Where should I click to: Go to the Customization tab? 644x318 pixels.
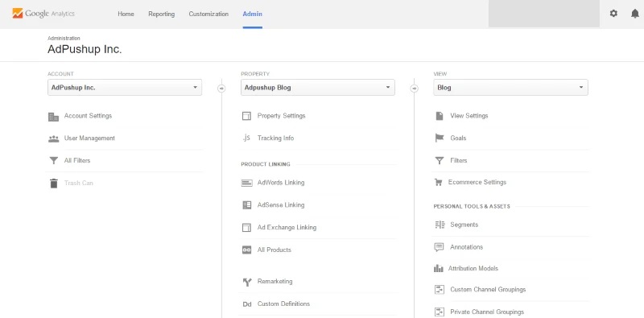coord(208,14)
